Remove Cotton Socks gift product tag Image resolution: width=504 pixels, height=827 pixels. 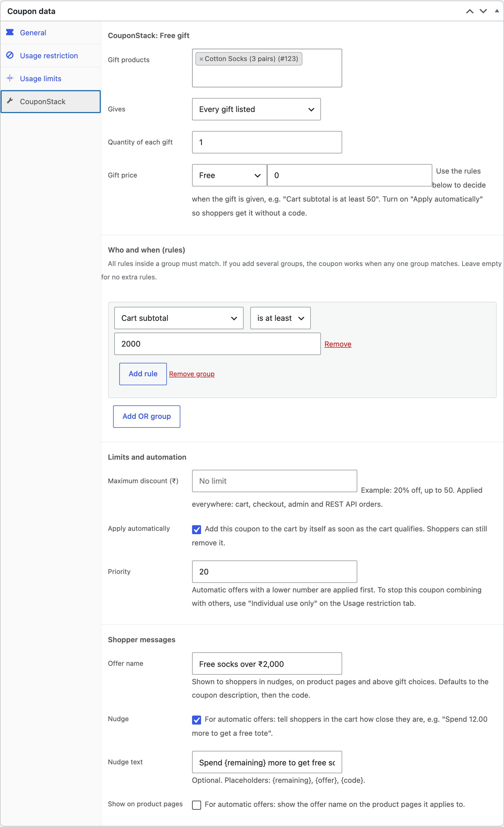(x=201, y=59)
